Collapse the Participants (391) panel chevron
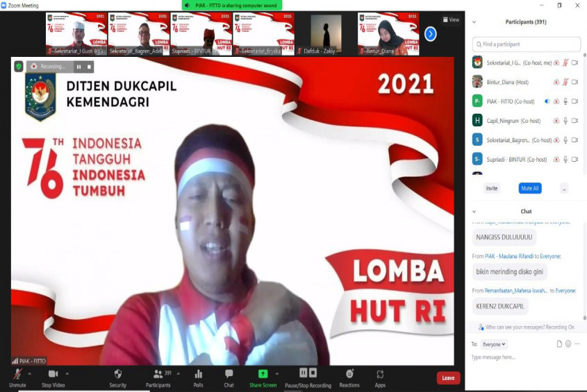Screen dimensions: 587x392 (x=474, y=22)
